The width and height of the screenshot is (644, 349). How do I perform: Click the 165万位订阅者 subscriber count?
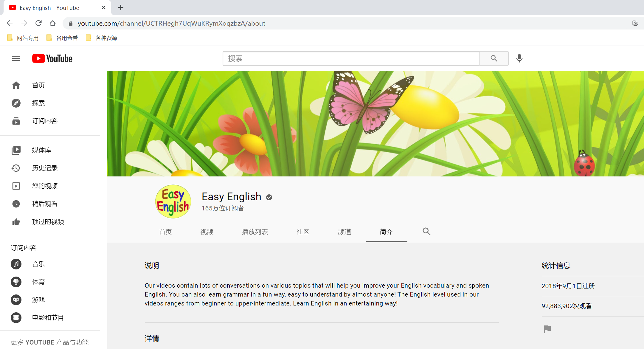click(223, 208)
